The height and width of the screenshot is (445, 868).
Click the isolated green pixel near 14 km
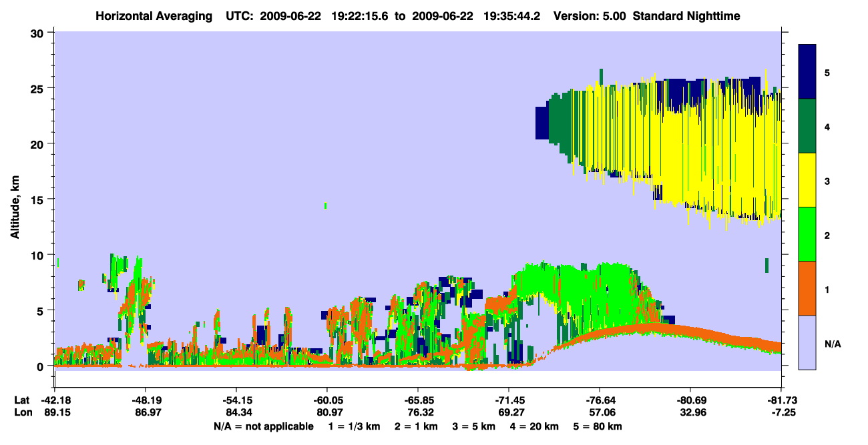(326, 205)
